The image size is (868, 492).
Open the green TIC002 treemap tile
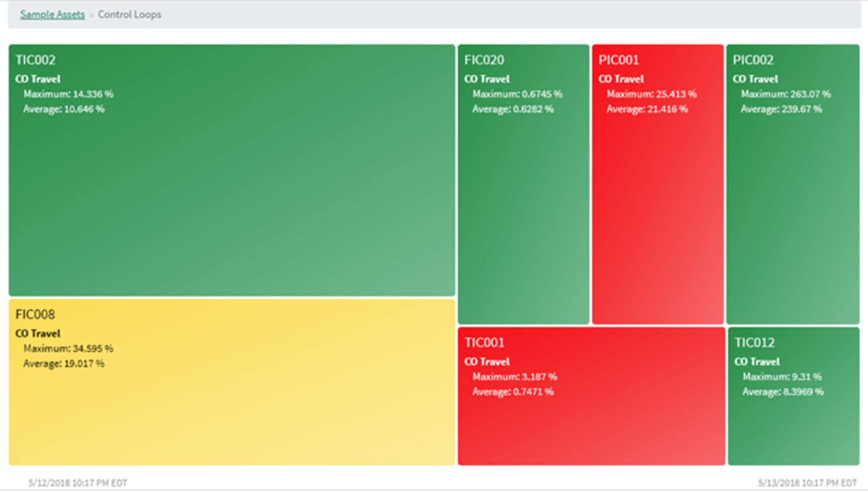point(232,170)
